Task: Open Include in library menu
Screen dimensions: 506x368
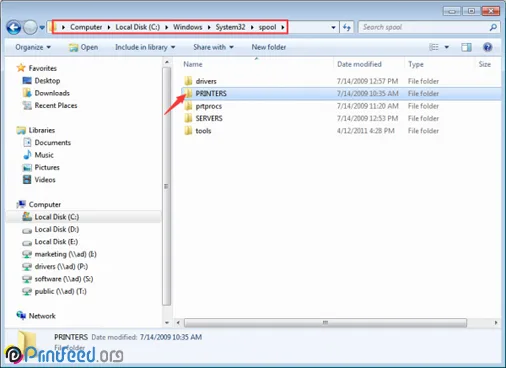Action: pos(145,47)
